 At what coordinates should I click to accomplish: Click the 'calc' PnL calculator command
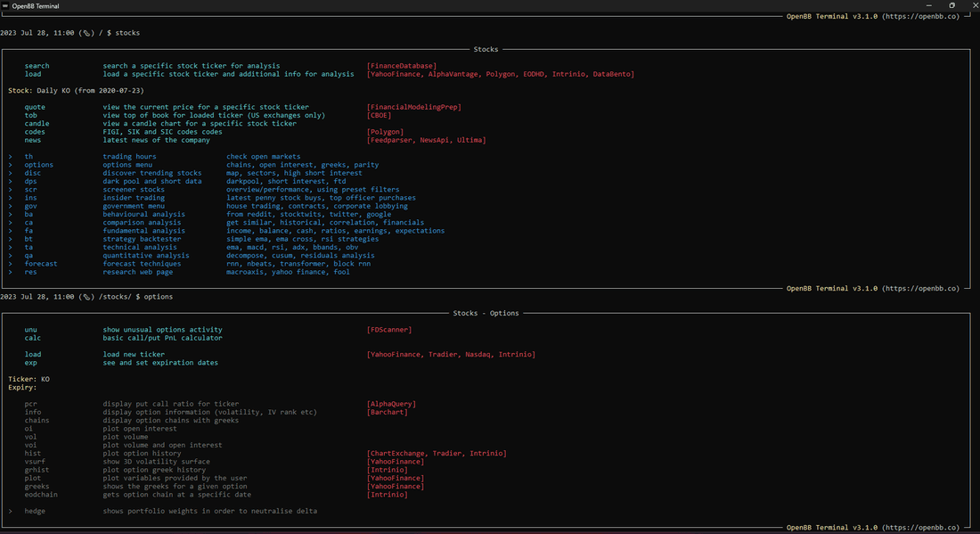tap(32, 338)
